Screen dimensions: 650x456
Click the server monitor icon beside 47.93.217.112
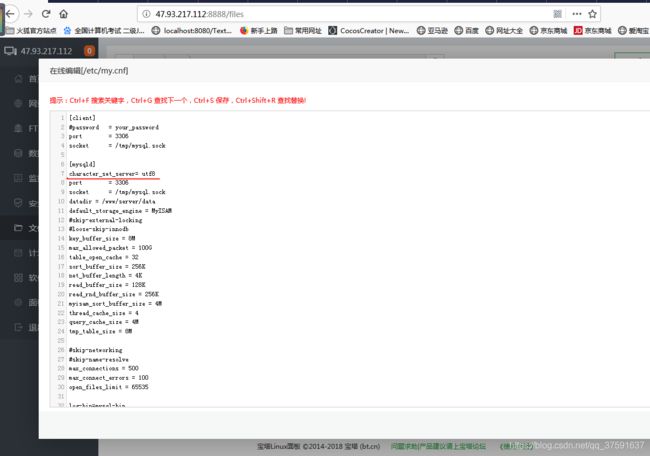point(10,51)
